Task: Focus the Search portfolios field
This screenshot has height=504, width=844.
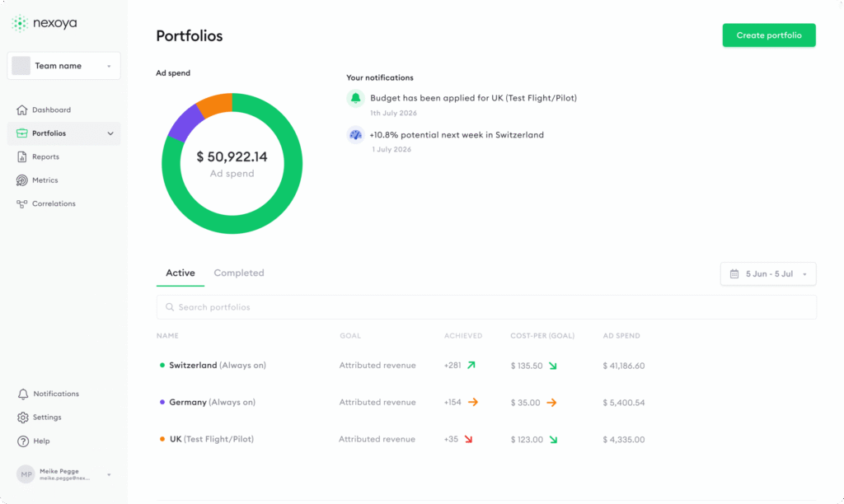Action: (486, 307)
